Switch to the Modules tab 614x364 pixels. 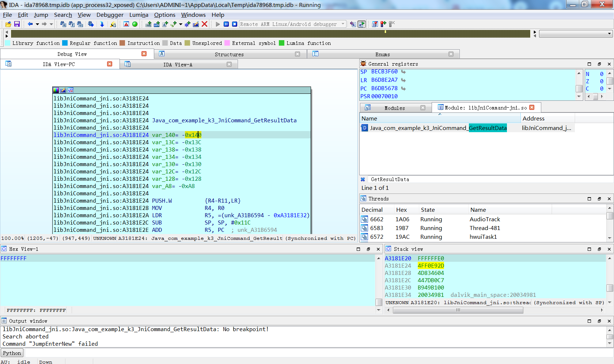click(x=394, y=108)
